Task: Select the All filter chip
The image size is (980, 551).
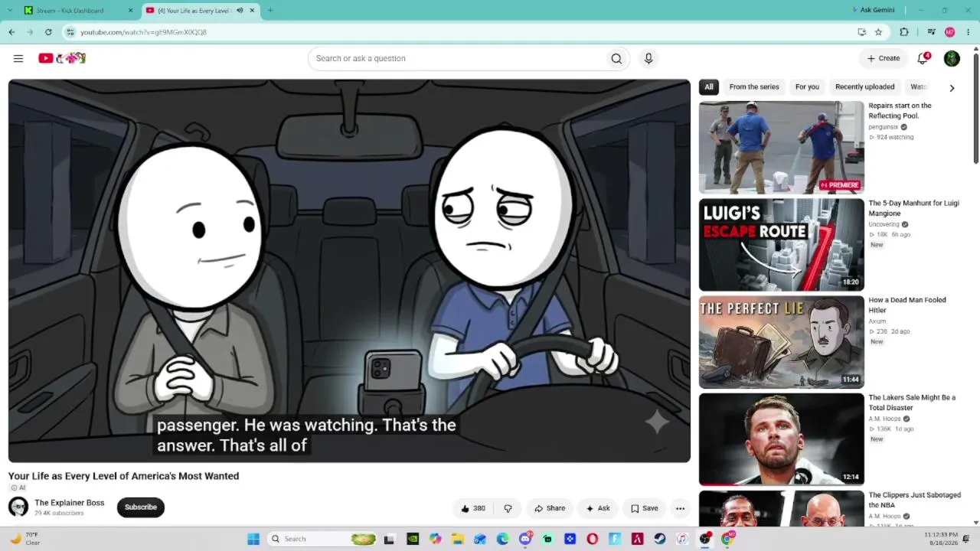Action: point(709,87)
